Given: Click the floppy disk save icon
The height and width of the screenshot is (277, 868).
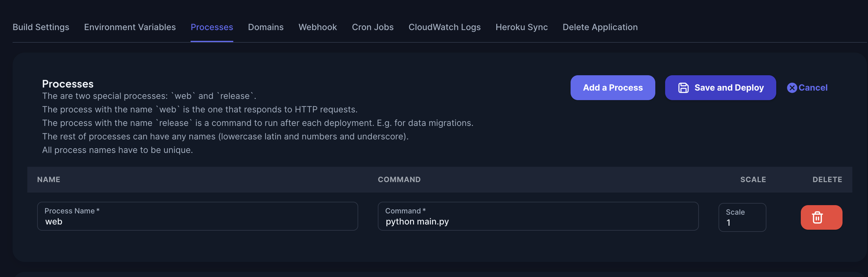Looking at the screenshot, I should (683, 88).
